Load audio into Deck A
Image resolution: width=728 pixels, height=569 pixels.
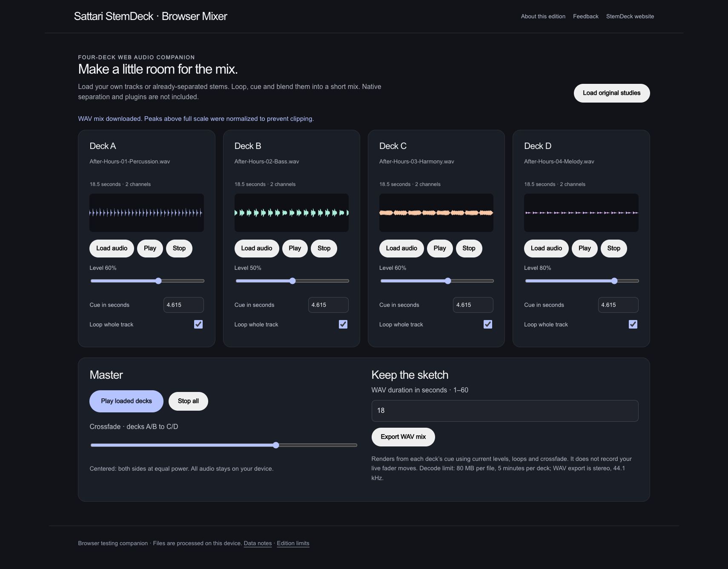pyautogui.click(x=112, y=249)
